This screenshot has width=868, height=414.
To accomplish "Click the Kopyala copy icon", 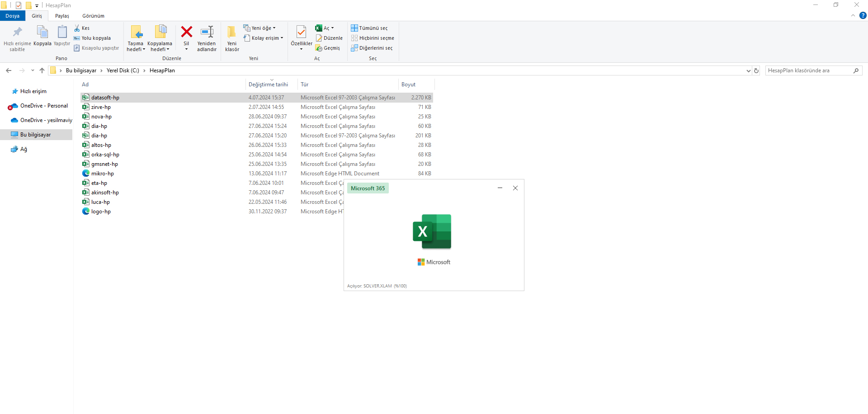I will [42, 32].
